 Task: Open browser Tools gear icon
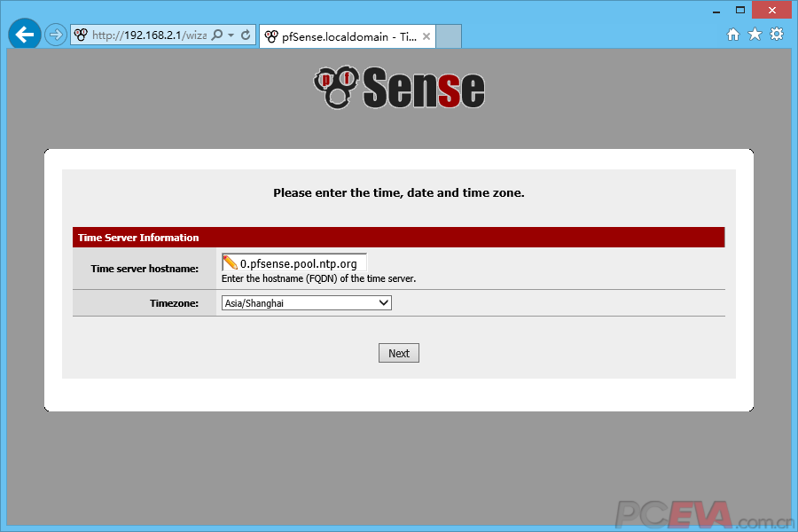point(777,35)
